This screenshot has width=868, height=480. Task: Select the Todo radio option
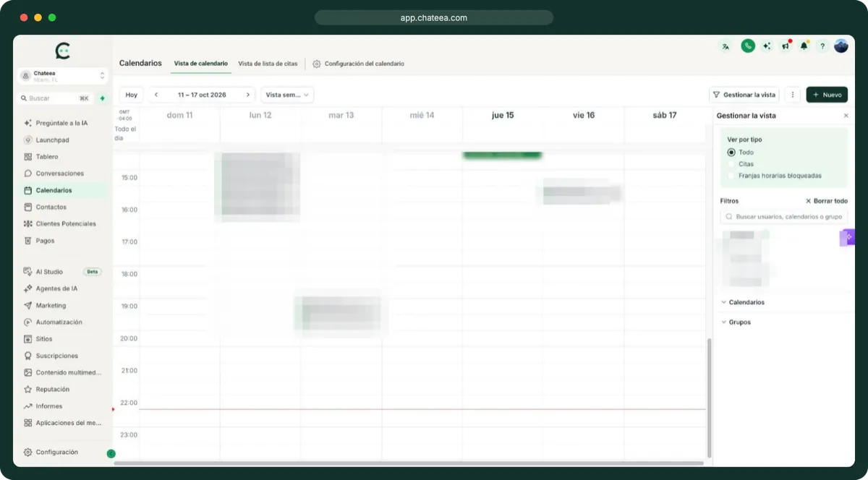(x=731, y=153)
